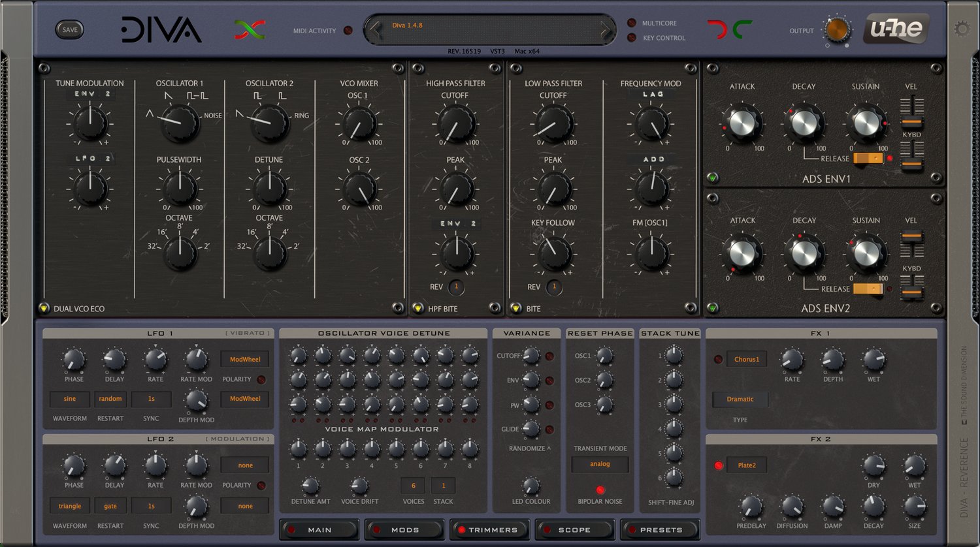The width and height of the screenshot is (980, 547).
Task: Click the red undo arrow icon
Action: point(717,29)
